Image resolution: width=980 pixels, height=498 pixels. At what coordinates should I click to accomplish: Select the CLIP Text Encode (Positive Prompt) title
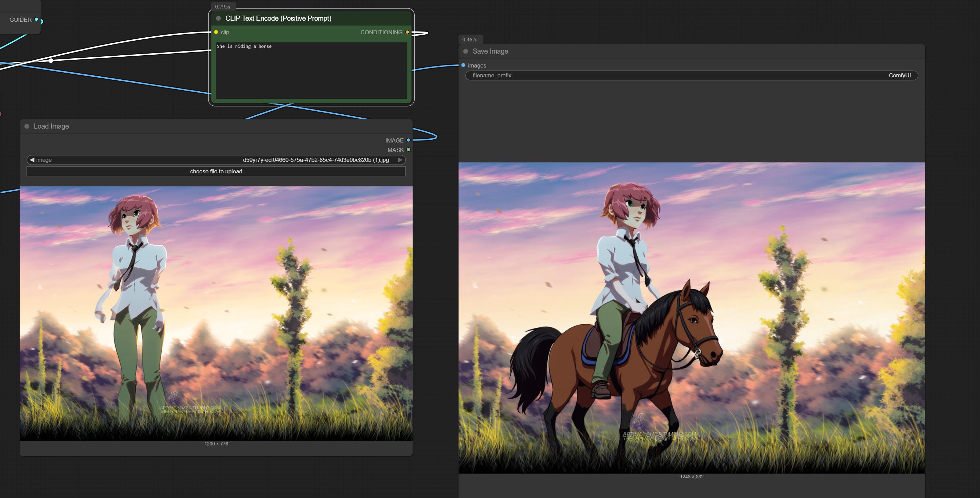tap(278, 18)
